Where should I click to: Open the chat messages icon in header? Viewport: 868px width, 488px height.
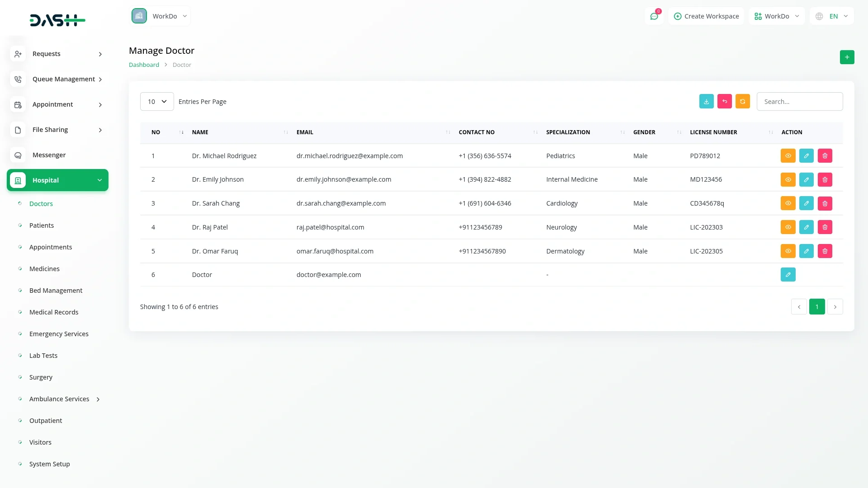pyautogui.click(x=654, y=16)
